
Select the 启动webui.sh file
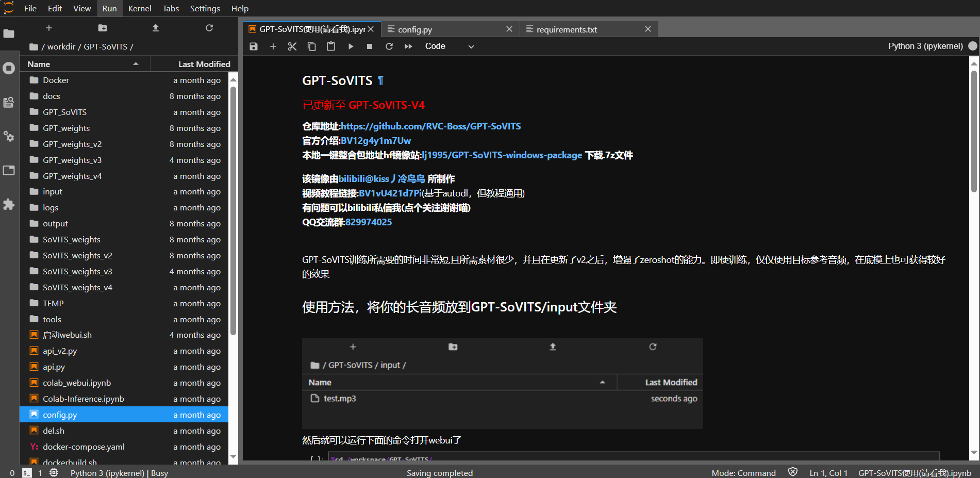(124, 335)
